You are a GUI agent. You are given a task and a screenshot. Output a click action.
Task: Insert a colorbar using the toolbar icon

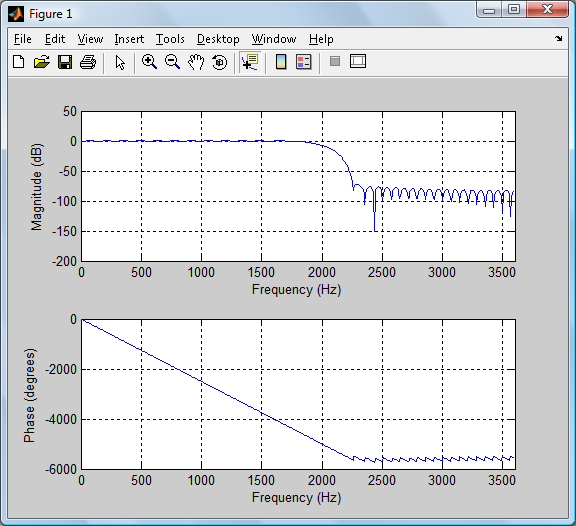(x=281, y=62)
